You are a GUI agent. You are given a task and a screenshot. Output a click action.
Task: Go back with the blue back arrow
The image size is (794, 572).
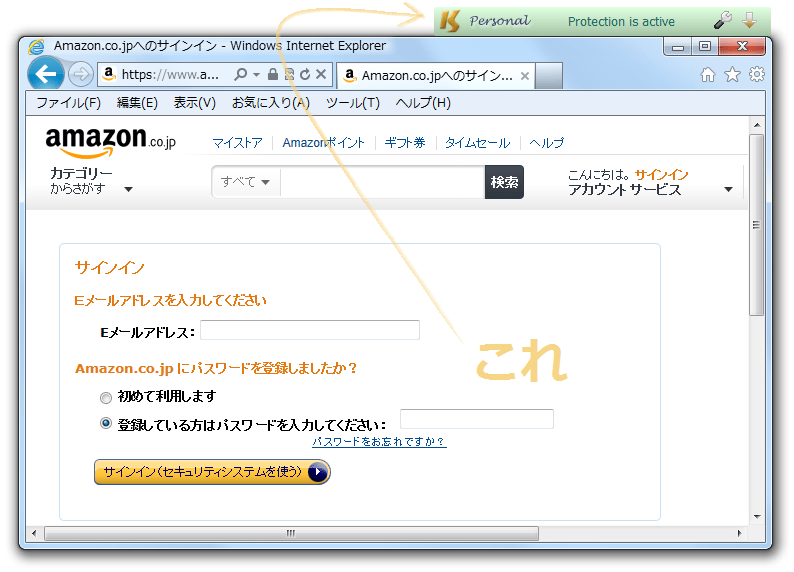point(46,74)
